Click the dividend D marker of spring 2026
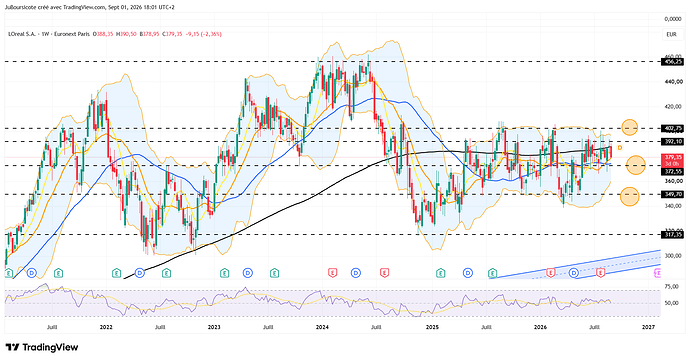Image resolution: width=690 pixels, height=360 pixels. tap(574, 273)
